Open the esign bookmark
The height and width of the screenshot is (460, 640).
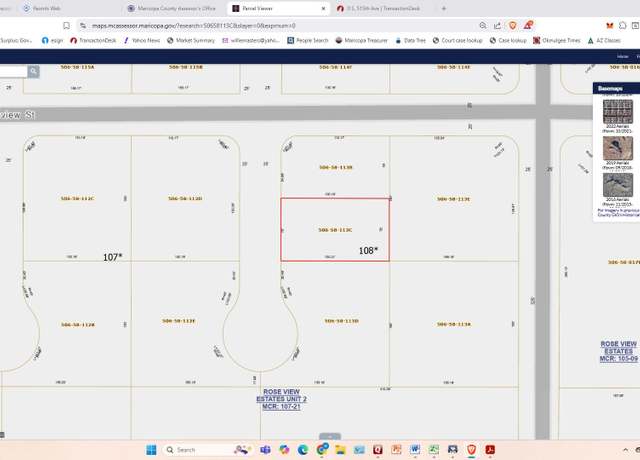click(53, 40)
